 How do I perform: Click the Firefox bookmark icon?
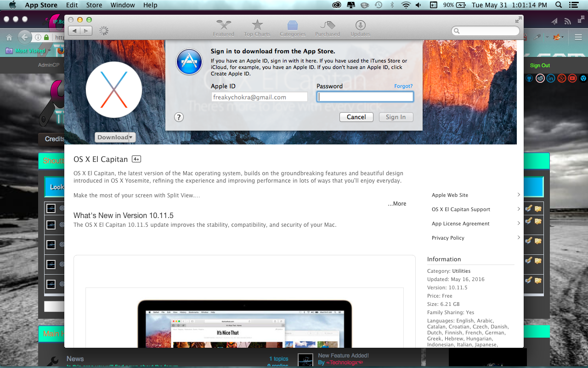[60, 50]
